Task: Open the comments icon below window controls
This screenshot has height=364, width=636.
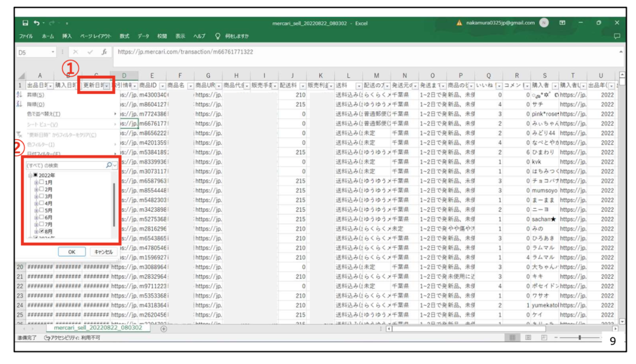Action: coord(617,37)
